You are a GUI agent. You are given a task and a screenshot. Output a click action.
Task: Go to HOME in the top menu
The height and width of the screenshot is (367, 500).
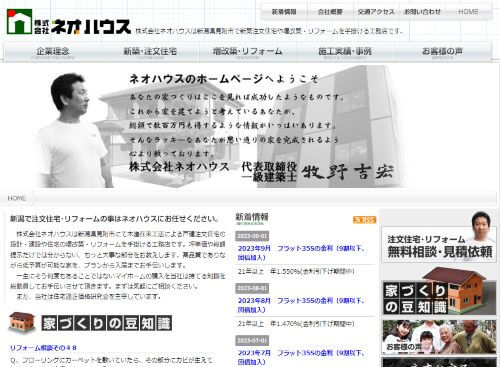468,12
